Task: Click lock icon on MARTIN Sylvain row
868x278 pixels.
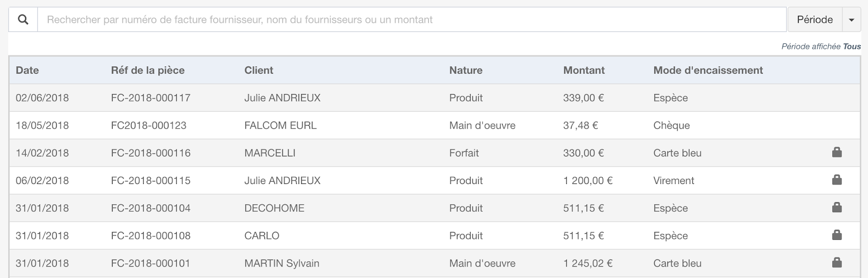Action: pyautogui.click(x=837, y=263)
